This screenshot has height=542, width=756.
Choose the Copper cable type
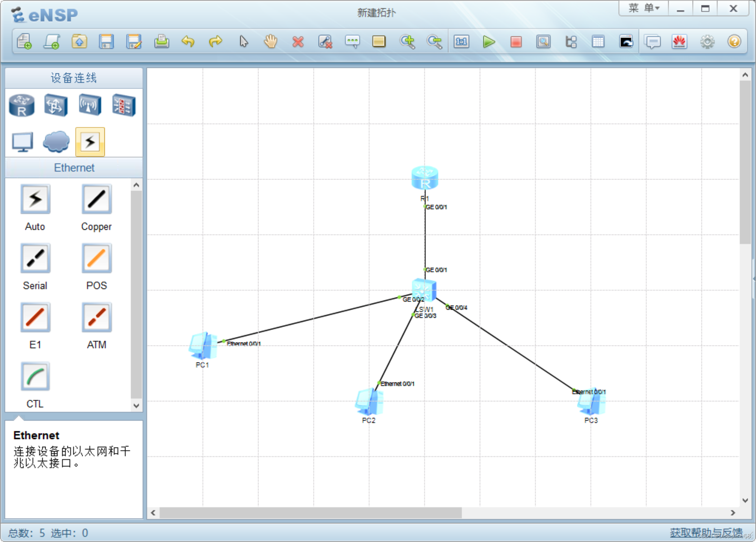(x=96, y=200)
